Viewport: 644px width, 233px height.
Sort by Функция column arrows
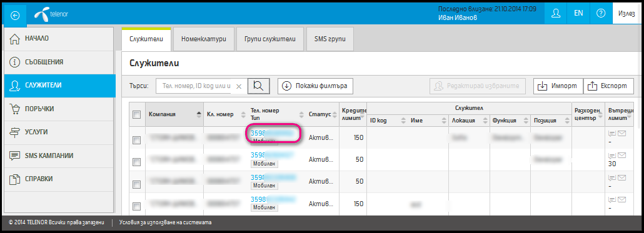pyautogui.click(x=525, y=121)
